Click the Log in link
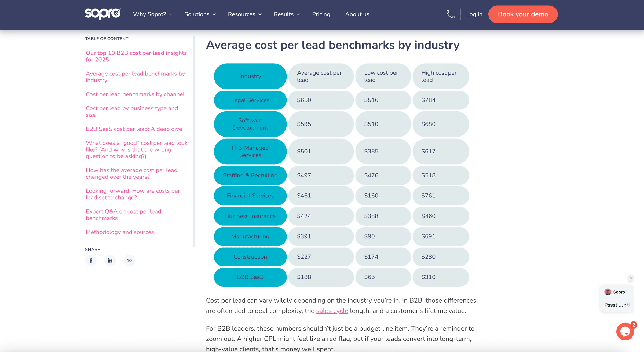 tap(474, 14)
